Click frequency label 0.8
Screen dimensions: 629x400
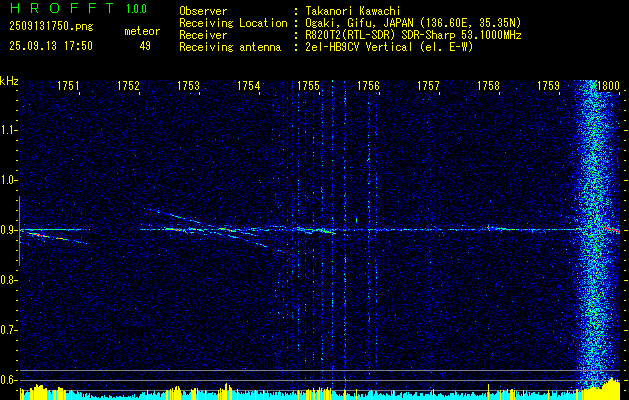(x=8, y=280)
